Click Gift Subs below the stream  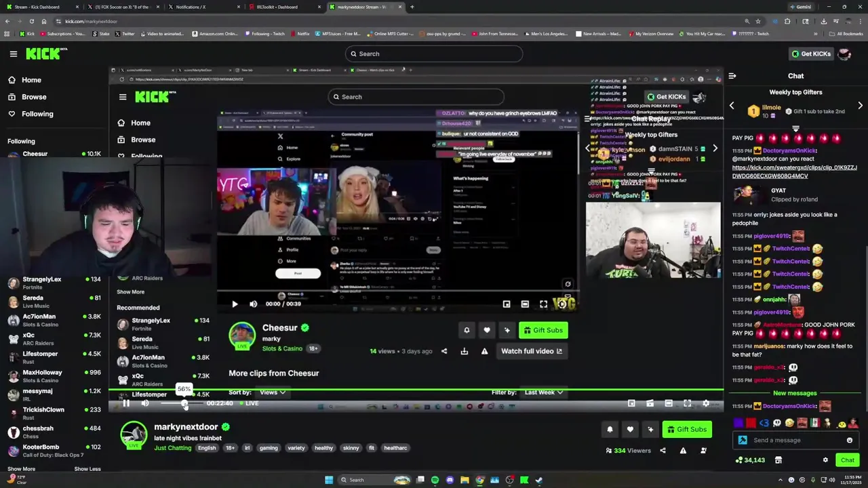point(686,429)
